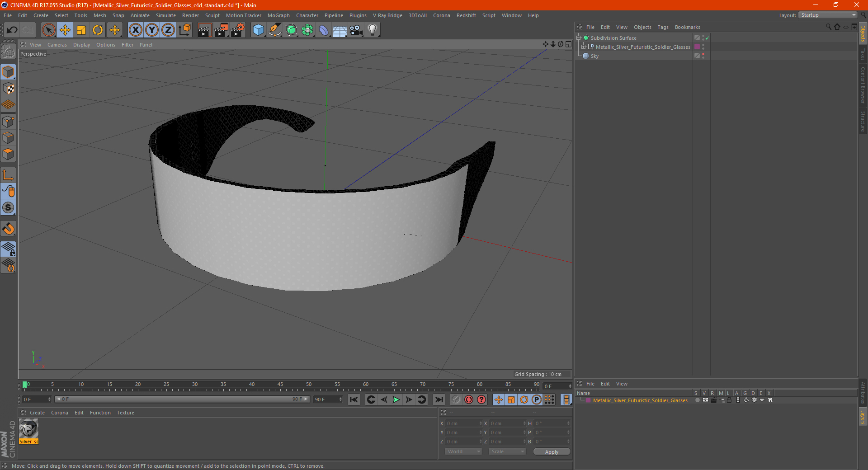Viewport: 868px width, 470px height.
Task: Render active view clapperboard icon
Action: pyautogui.click(x=204, y=30)
